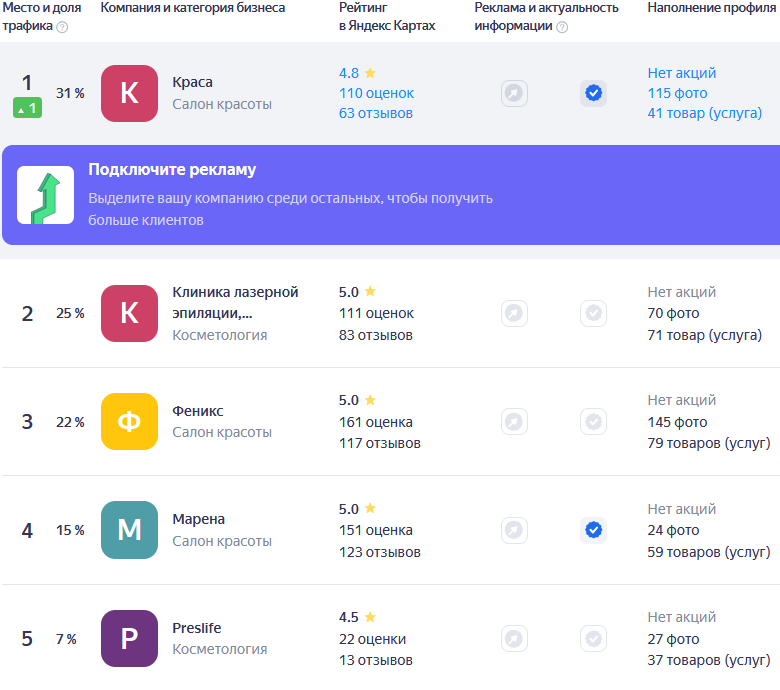This screenshot has width=780, height=690.
Task: Click the Подключите рекламу banner heading
Action: coord(172,169)
